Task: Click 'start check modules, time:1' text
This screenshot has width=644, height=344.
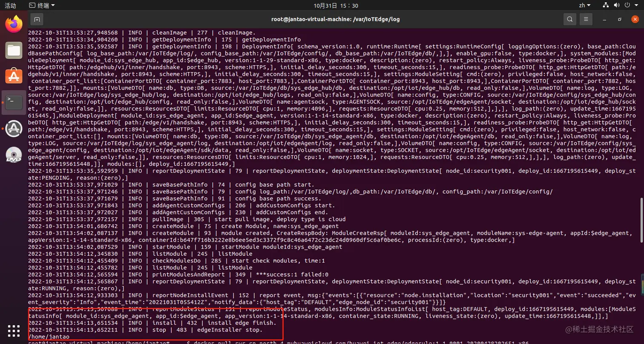Action: point(278,260)
